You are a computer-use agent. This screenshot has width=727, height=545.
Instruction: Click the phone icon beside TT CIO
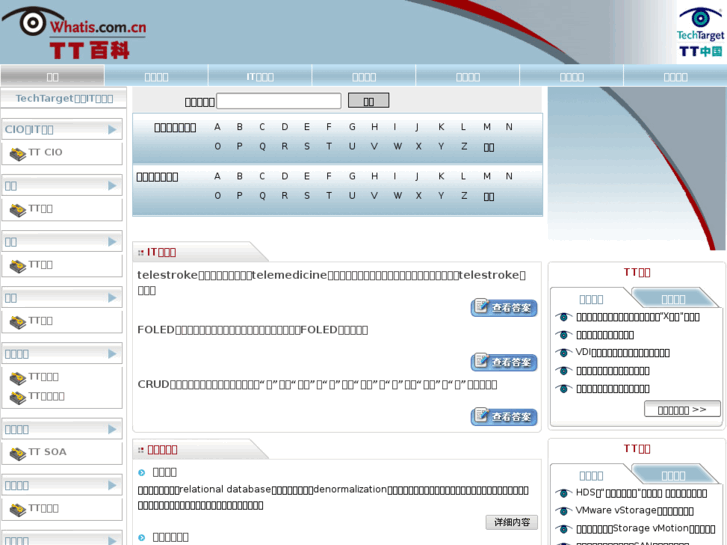18,154
